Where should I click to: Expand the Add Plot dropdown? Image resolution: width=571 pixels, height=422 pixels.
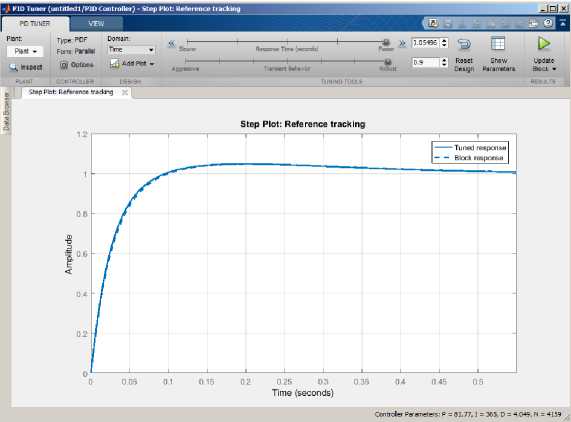[152, 64]
